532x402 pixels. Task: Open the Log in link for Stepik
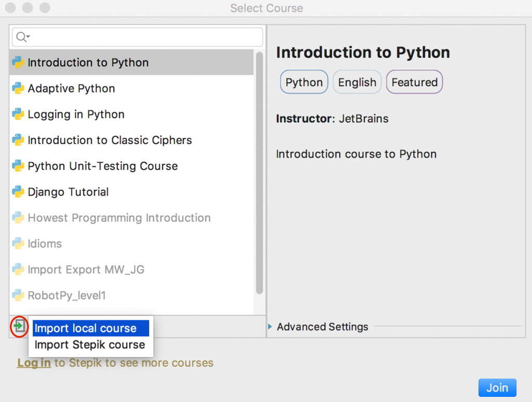33,362
